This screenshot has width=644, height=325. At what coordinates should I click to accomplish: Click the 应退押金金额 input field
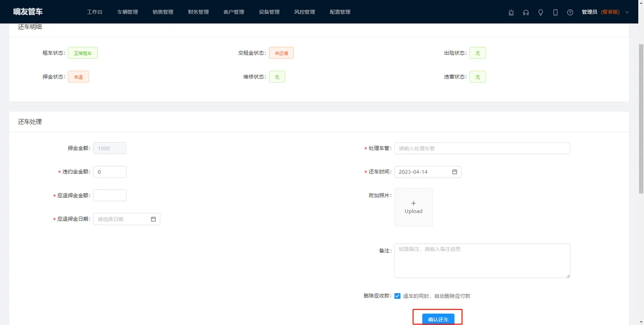click(x=110, y=195)
